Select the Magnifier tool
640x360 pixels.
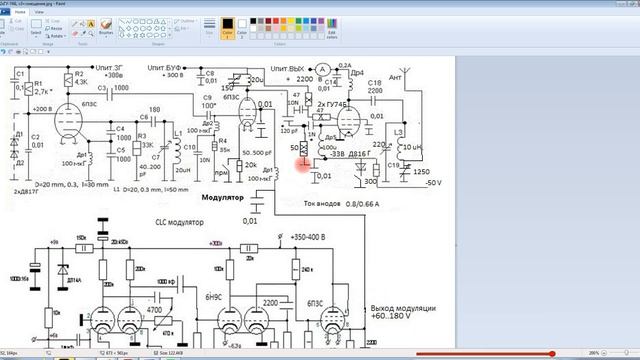point(91,34)
